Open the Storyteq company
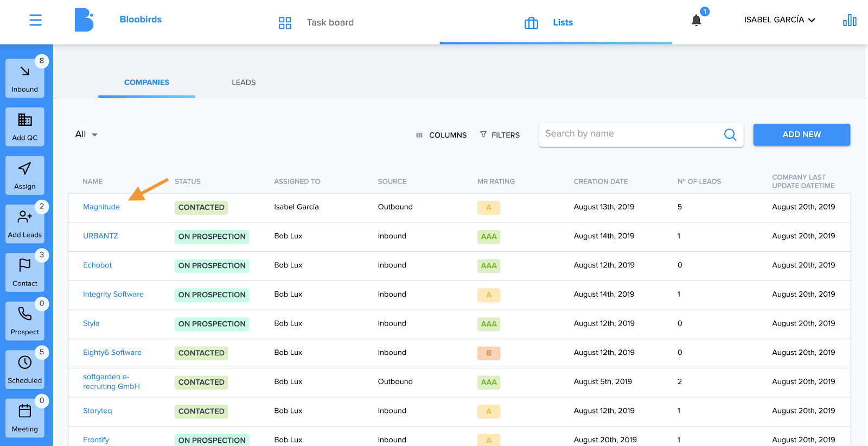Image resolution: width=868 pixels, height=446 pixels. pos(98,411)
